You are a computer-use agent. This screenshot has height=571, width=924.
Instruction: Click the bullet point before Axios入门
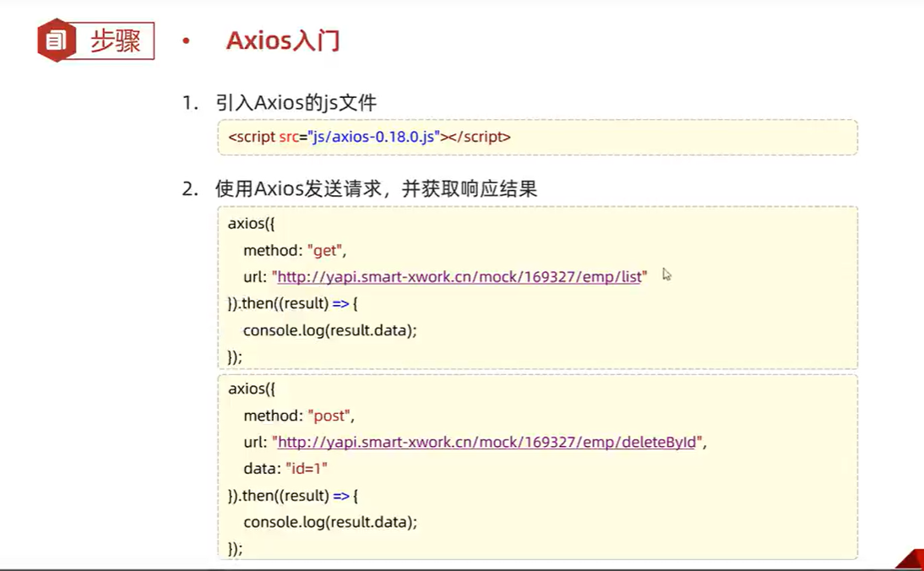[188, 41]
